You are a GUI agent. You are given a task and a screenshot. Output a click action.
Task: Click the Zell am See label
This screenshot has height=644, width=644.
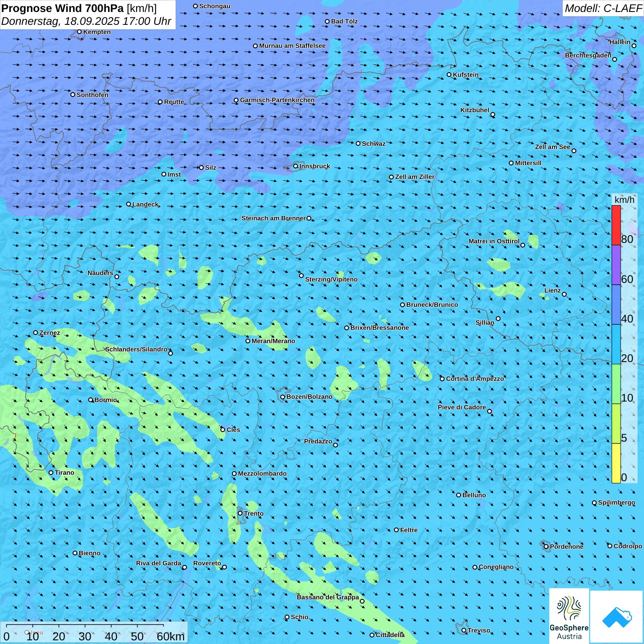[552, 147]
